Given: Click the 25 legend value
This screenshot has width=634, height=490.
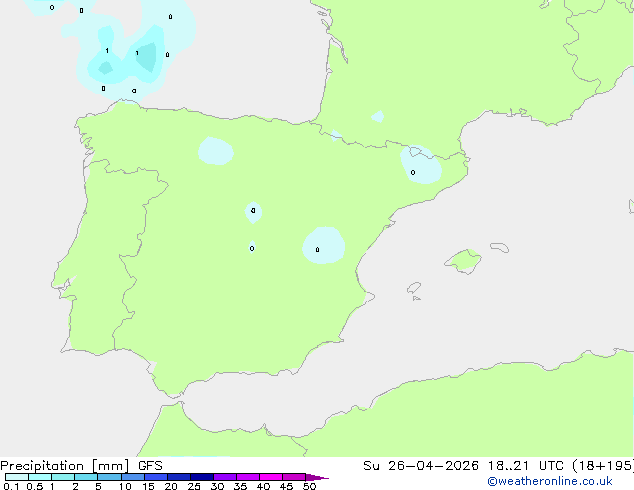Looking at the screenshot, I should (194, 486).
